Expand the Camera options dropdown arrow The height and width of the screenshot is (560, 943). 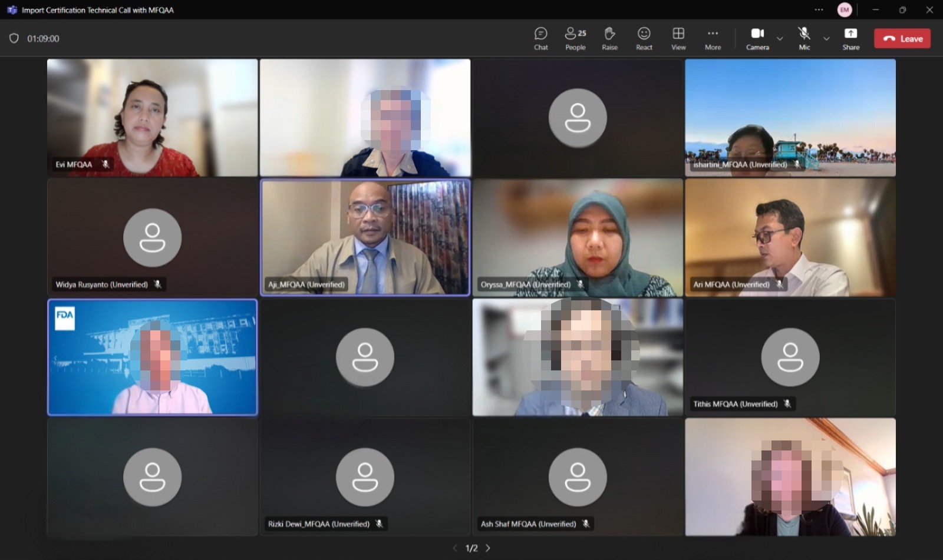coord(780,39)
